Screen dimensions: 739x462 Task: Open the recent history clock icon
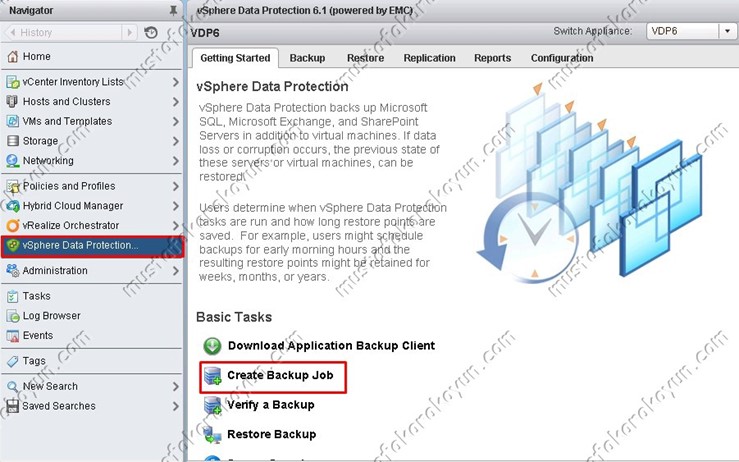click(x=151, y=33)
